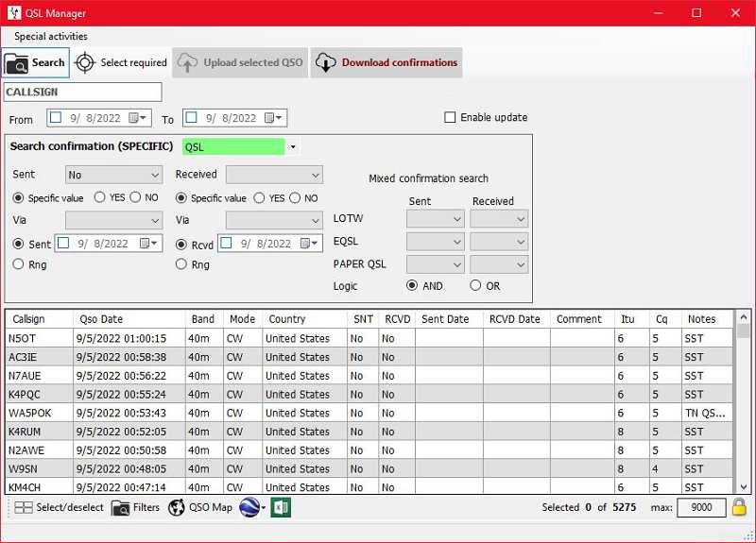
Task: Check the Rcvd date field checkbox
Action: (x=226, y=243)
